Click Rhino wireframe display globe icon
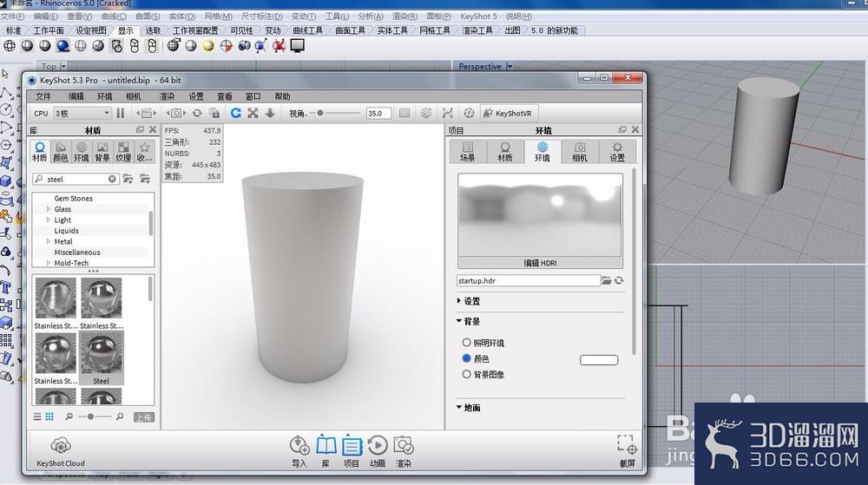This screenshot has height=485, width=868. point(10,46)
